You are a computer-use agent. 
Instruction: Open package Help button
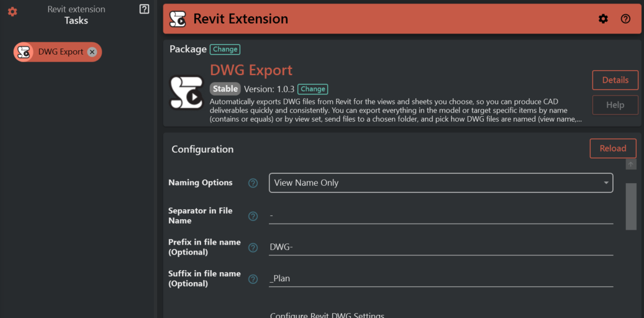point(615,105)
